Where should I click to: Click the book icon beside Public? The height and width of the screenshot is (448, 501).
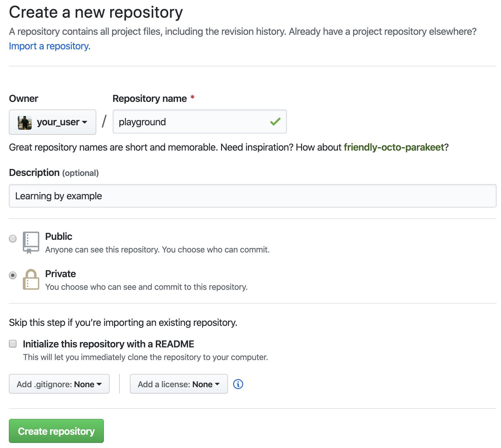click(30, 242)
